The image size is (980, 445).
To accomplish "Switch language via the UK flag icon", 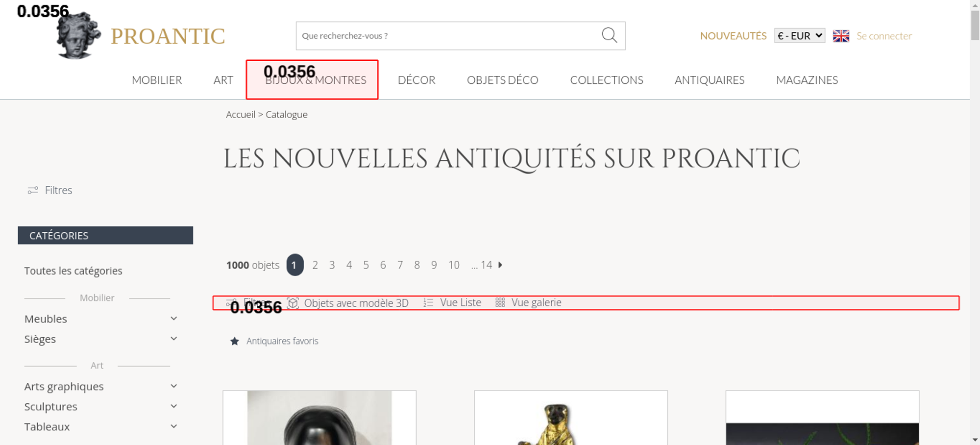I will click(841, 36).
